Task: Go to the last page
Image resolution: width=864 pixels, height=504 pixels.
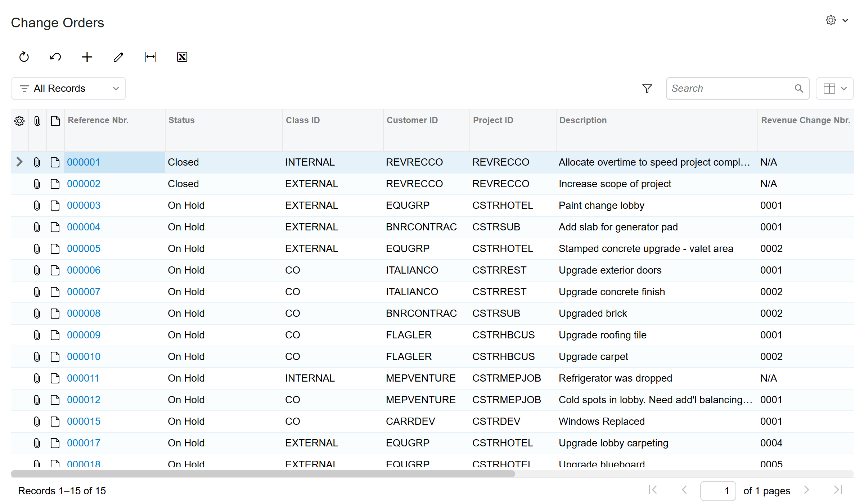Action: (x=838, y=490)
